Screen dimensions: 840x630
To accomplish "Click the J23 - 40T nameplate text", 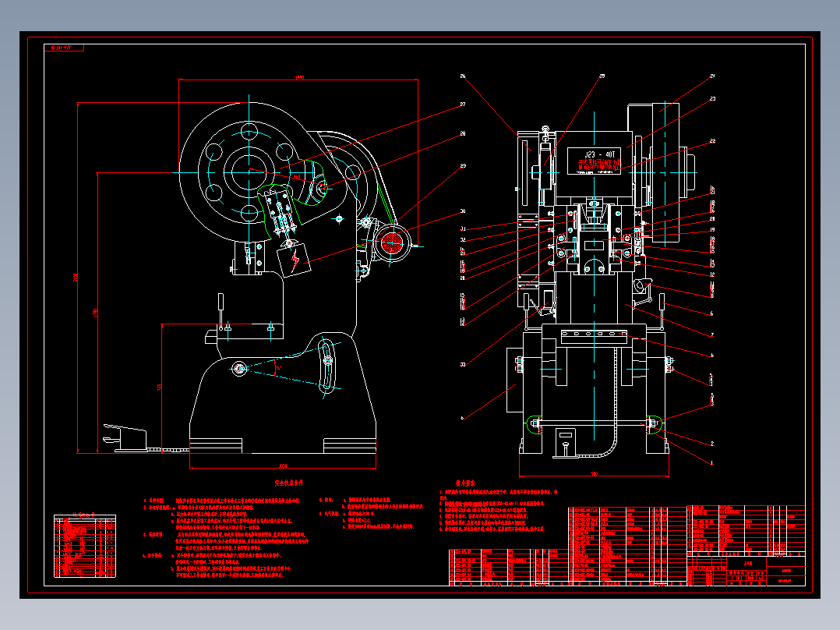I will click(x=599, y=154).
